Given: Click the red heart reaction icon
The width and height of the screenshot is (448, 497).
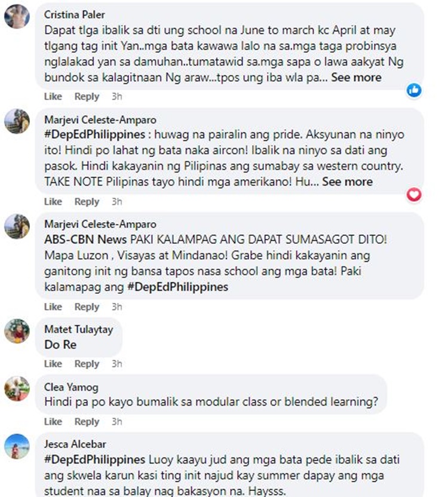Looking at the screenshot, I should click(414, 194).
